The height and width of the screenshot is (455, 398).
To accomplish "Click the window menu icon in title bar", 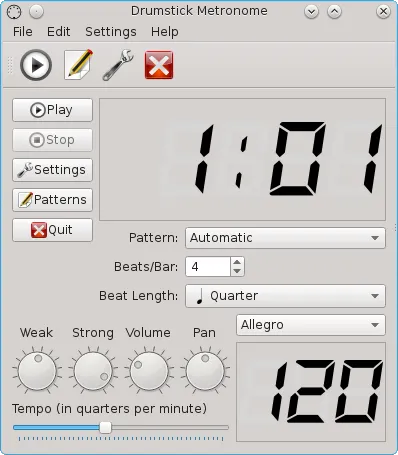I will tap(14, 12).
